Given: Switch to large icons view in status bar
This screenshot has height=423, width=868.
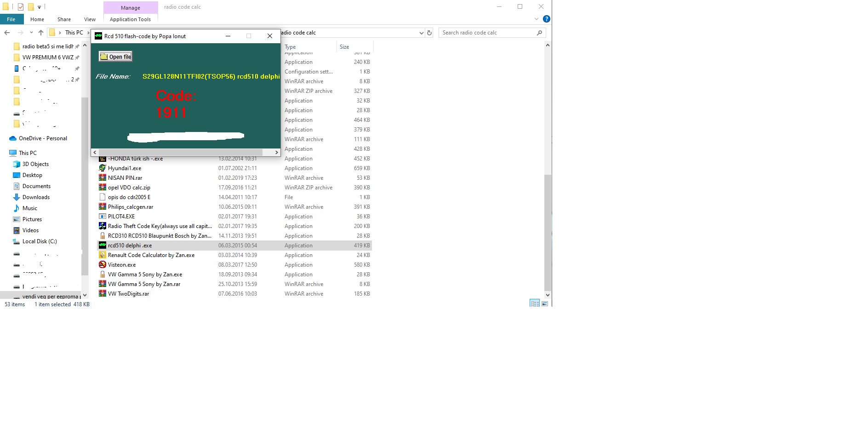Looking at the screenshot, I should (545, 303).
